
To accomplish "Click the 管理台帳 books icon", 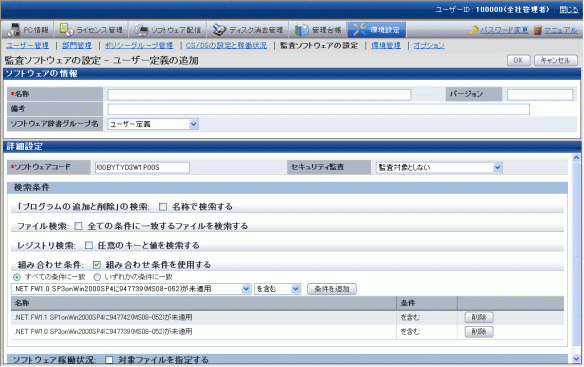I will [302, 30].
